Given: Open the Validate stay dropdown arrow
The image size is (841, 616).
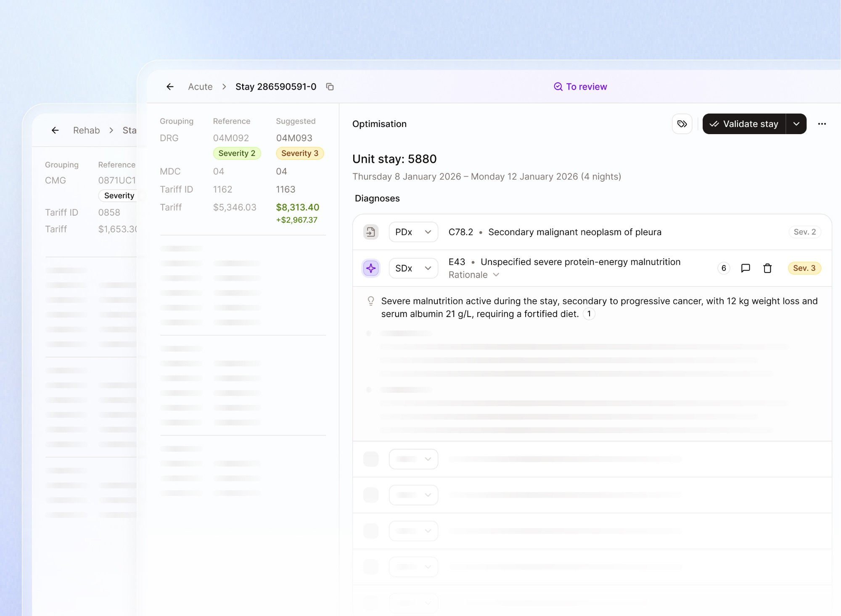Looking at the screenshot, I should 796,124.
